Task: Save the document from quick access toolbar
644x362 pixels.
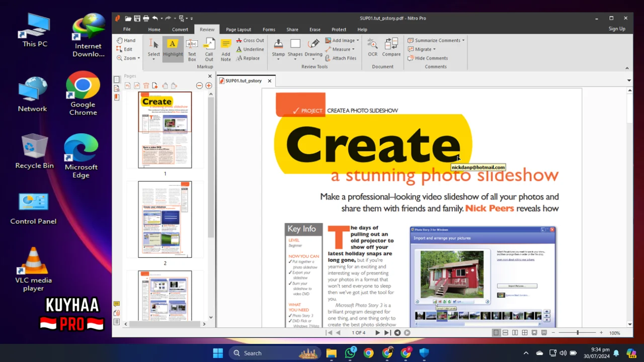Action: [x=137, y=18]
